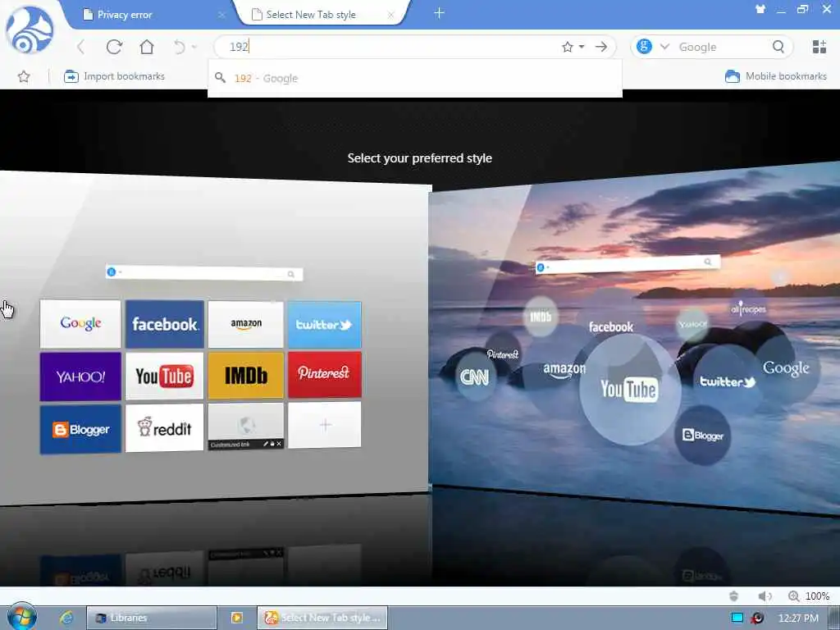Click the CNN bubble

[475, 377]
